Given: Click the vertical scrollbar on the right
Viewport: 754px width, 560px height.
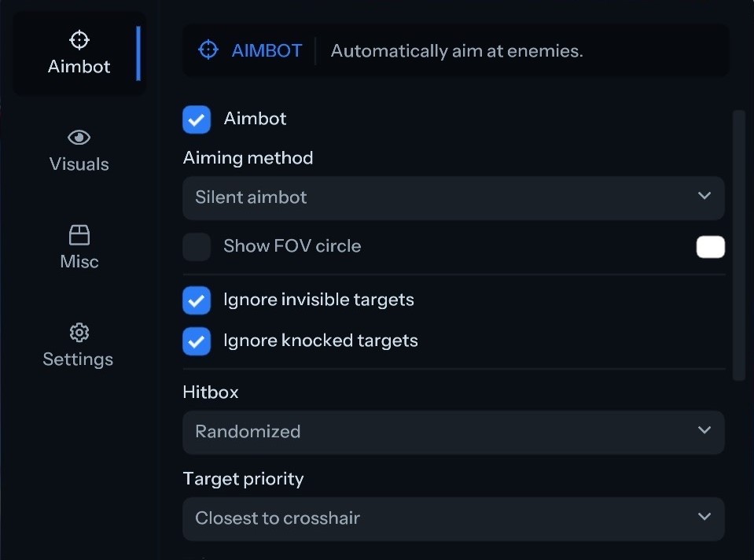Looking at the screenshot, I should click(738, 245).
